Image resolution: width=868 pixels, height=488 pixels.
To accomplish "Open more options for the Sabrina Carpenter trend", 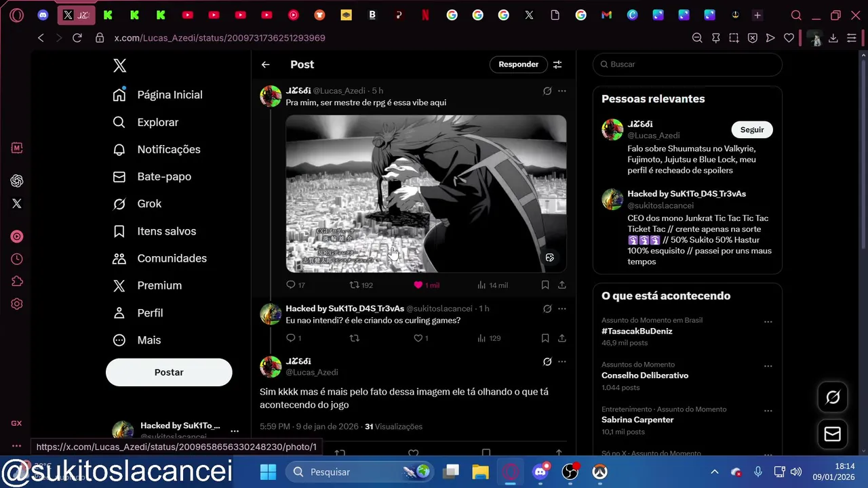I will (x=768, y=411).
